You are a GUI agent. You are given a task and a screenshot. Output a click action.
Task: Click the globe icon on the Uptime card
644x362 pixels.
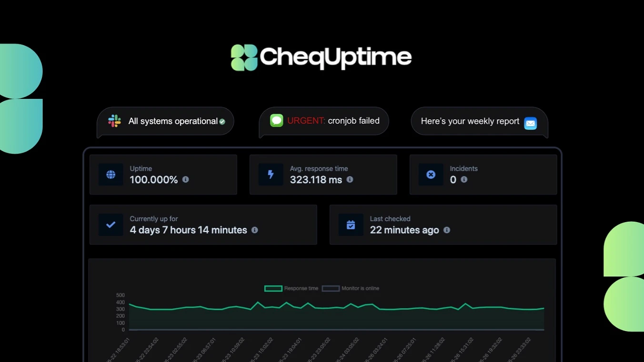click(x=111, y=175)
